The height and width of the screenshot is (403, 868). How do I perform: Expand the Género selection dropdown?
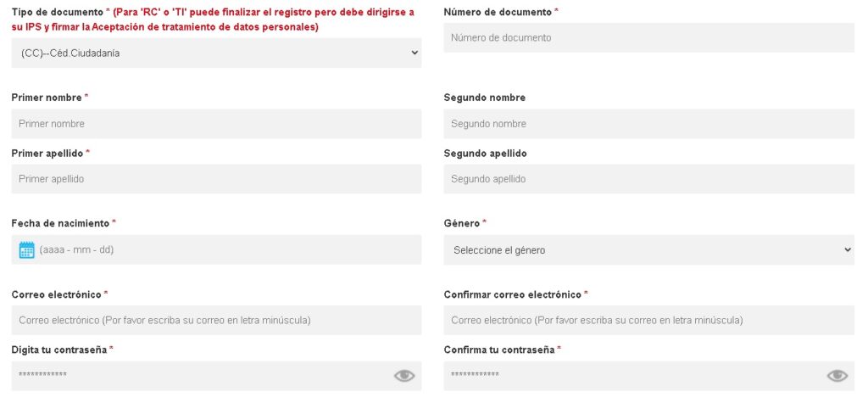click(648, 250)
